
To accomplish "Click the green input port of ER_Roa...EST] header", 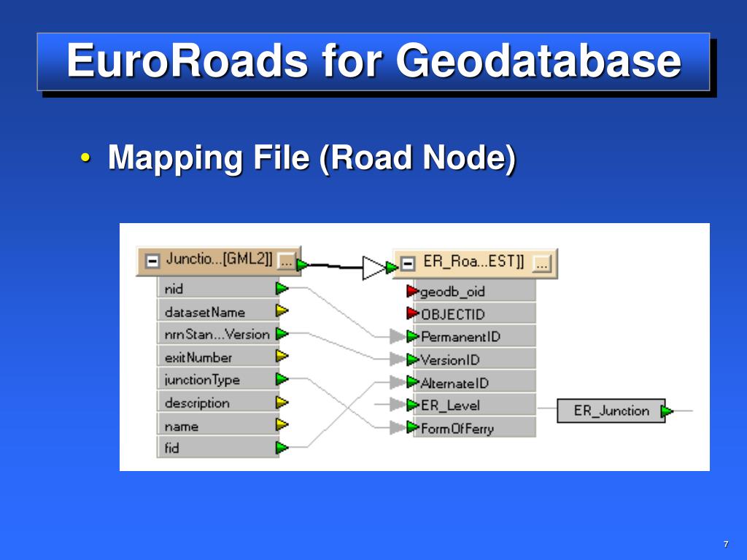I will [392, 268].
